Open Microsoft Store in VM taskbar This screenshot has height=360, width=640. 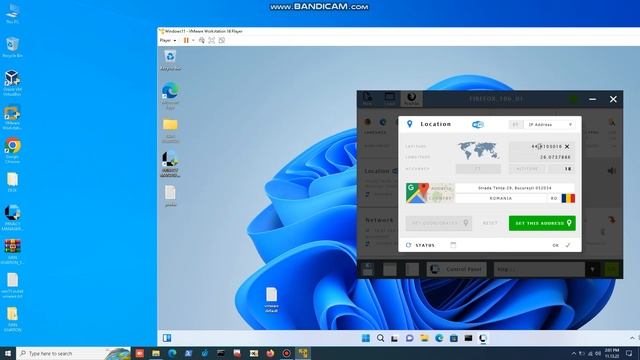[x=453, y=338]
